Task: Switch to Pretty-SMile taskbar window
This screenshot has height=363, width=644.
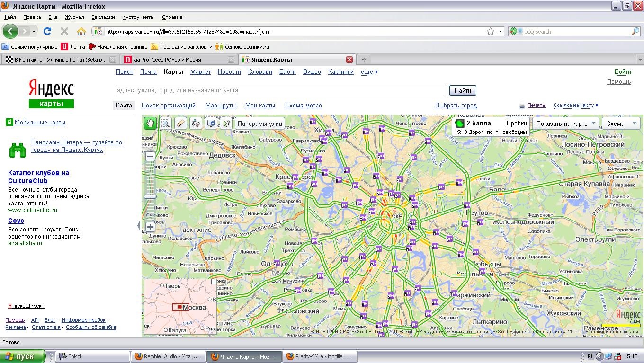Action: [x=320, y=356]
